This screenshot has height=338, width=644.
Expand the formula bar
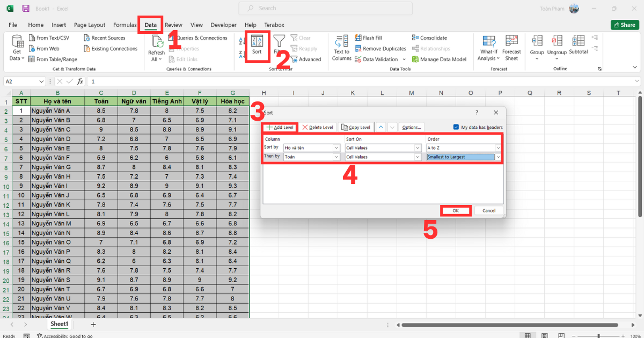tap(636, 82)
